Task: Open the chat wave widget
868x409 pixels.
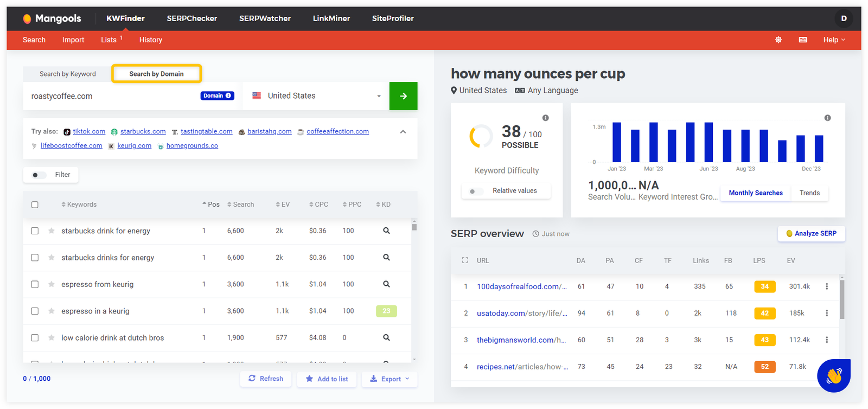Action: tap(834, 375)
